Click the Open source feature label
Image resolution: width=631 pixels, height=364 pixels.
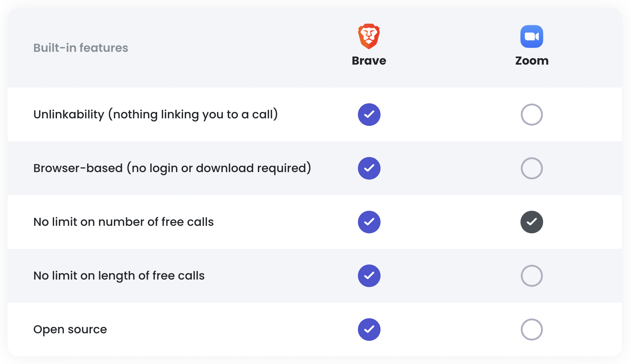click(x=70, y=329)
